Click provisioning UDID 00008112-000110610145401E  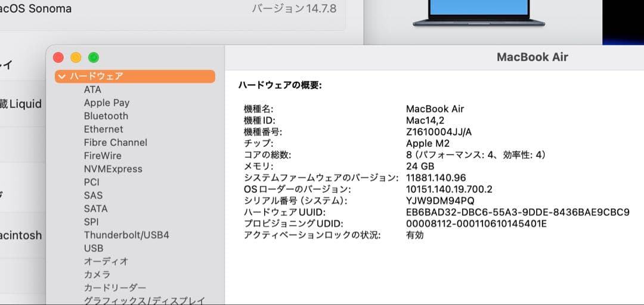[x=476, y=224]
